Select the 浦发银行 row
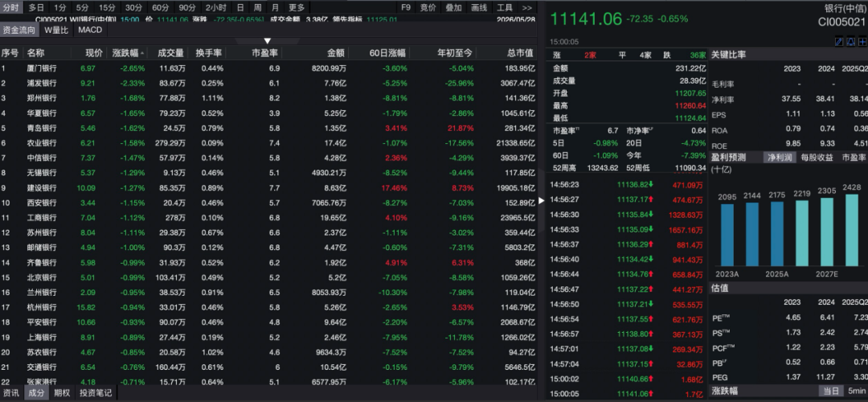 pyautogui.click(x=268, y=83)
